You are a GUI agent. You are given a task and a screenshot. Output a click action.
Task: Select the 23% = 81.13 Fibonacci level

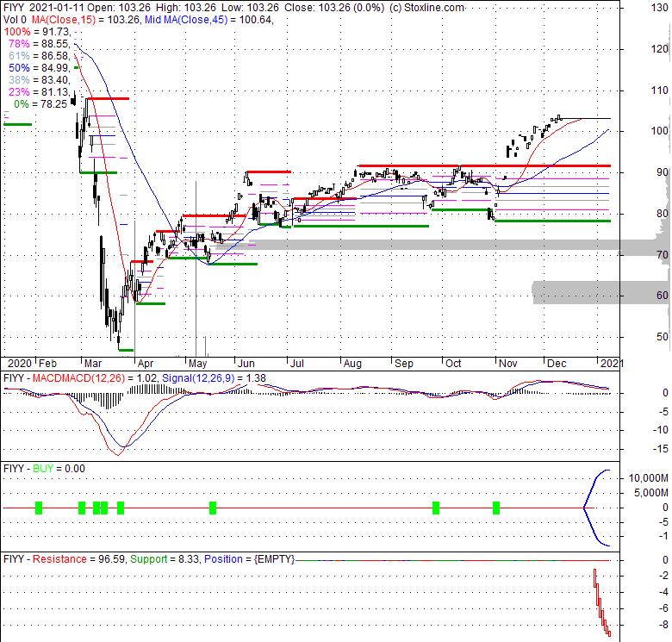[x=39, y=91]
